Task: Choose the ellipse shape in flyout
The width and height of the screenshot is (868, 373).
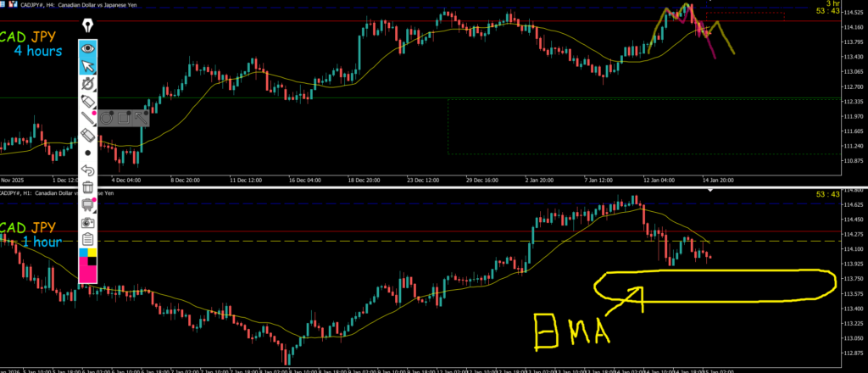Action: pos(106,118)
